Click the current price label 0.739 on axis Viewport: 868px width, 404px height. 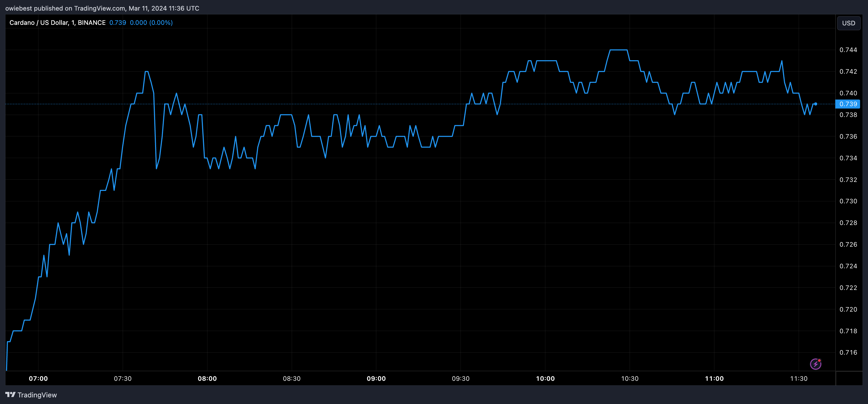pos(848,104)
